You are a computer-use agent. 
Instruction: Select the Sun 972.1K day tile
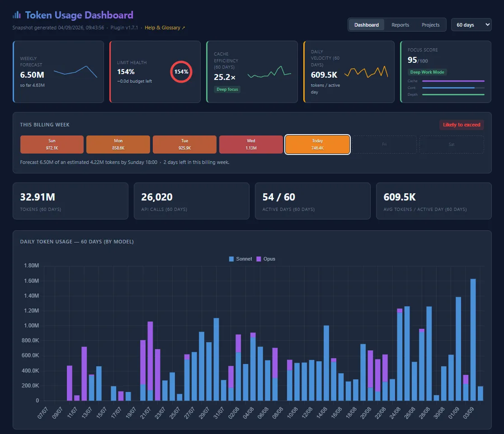52,144
